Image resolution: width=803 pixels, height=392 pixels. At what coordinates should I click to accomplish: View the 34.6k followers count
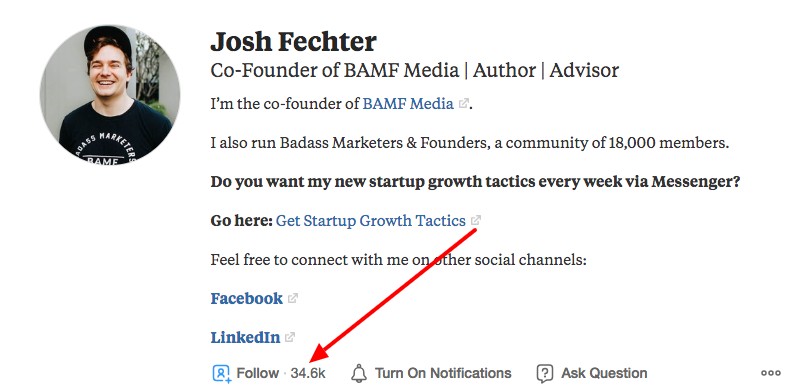click(x=308, y=373)
